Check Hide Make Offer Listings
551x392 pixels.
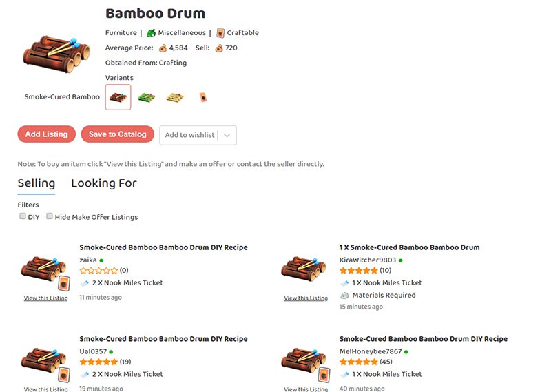pyautogui.click(x=50, y=216)
